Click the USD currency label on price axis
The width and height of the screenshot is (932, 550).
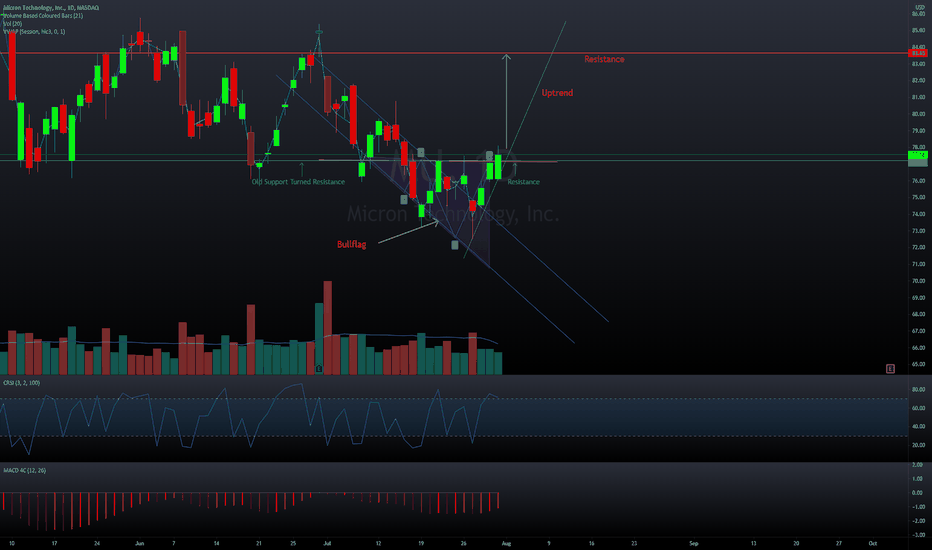point(920,7)
